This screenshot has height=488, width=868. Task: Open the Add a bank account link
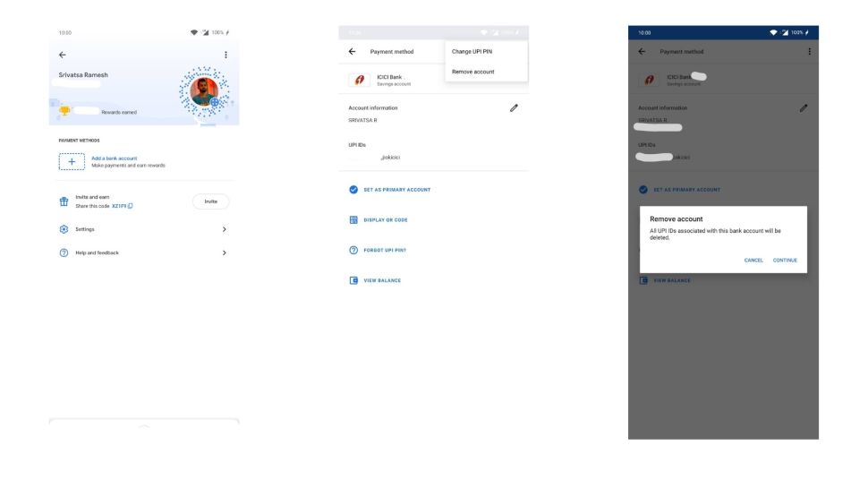114,158
